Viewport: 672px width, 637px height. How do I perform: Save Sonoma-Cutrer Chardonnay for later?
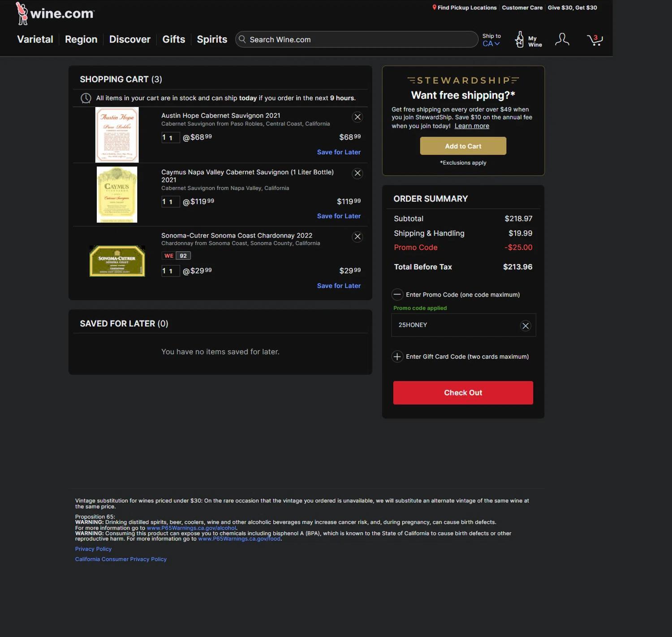pos(339,286)
